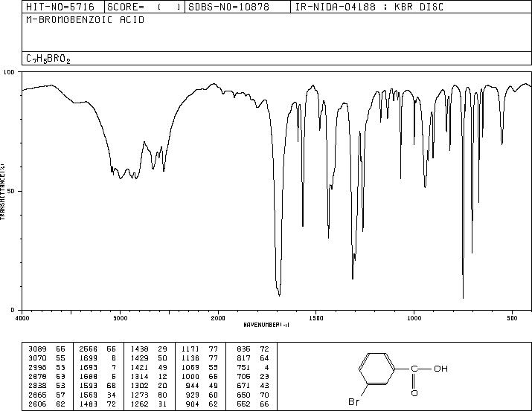Viewport: 532px width, 411px height.
Task: Click transmittance 12 beside peak 1314
Action: tap(162, 376)
